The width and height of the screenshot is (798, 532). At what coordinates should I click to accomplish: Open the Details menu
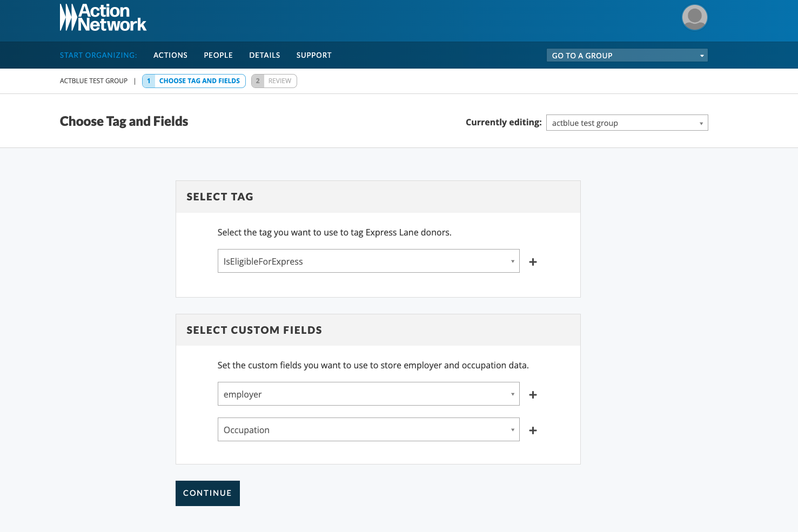coord(265,55)
